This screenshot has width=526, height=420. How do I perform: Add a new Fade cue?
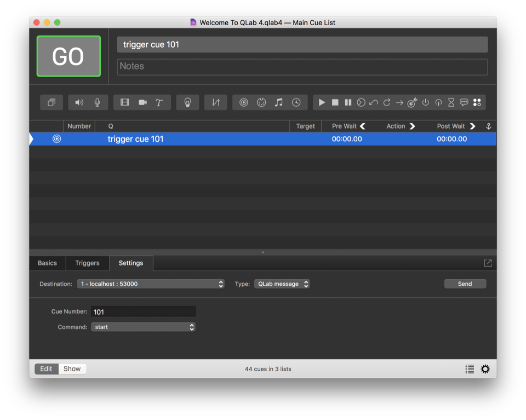[x=215, y=102]
